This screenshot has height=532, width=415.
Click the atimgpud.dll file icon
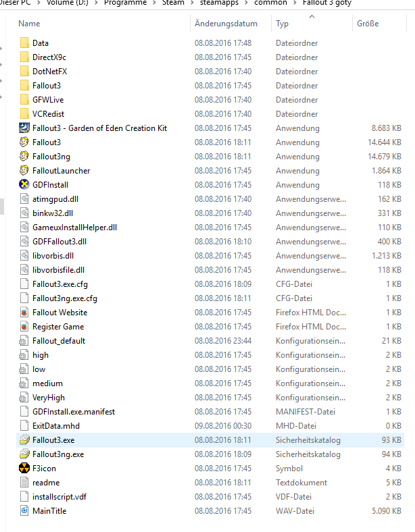pos(24,199)
